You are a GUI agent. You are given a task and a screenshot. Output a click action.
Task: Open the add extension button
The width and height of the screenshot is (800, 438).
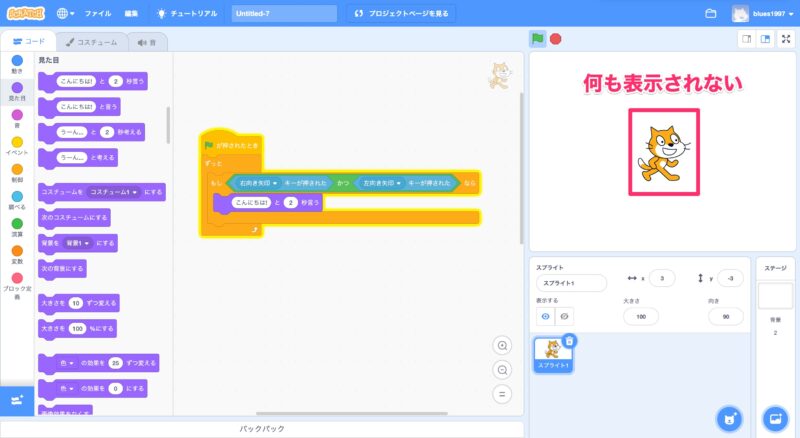pos(16,400)
